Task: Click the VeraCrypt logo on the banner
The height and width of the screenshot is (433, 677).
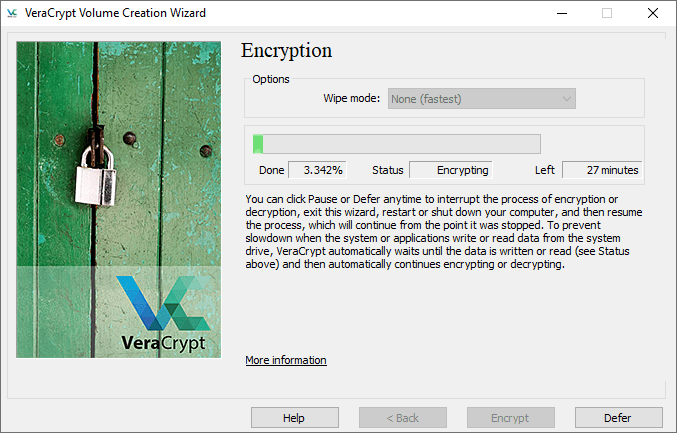Action: 162,313
